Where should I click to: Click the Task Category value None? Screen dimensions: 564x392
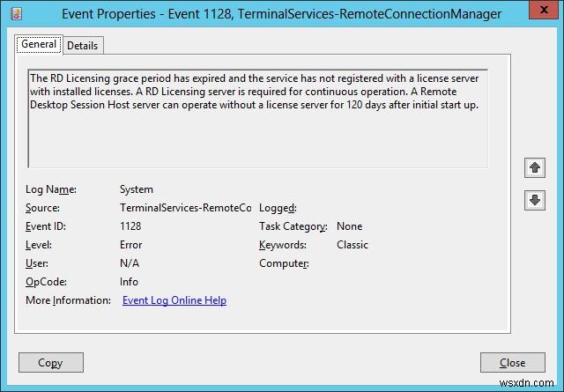[x=349, y=226]
